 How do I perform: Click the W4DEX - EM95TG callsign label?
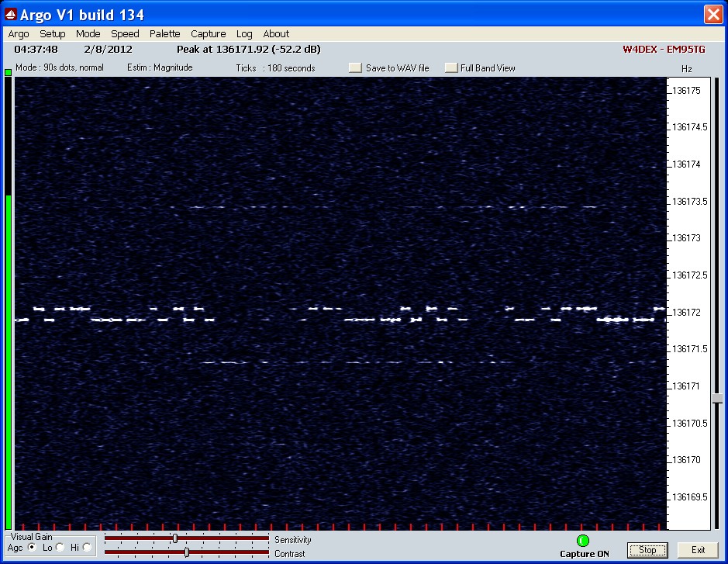[664, 49]
